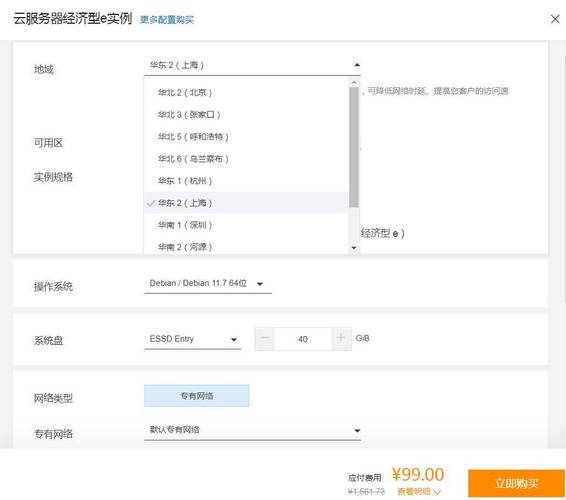
Task: Open the ESSD Entry disk type dropdown
Action: tap(192, 339)
